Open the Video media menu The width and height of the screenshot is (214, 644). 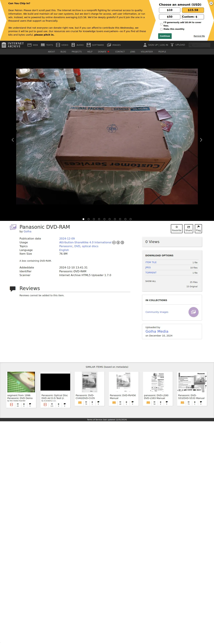[x=62, y=45]
